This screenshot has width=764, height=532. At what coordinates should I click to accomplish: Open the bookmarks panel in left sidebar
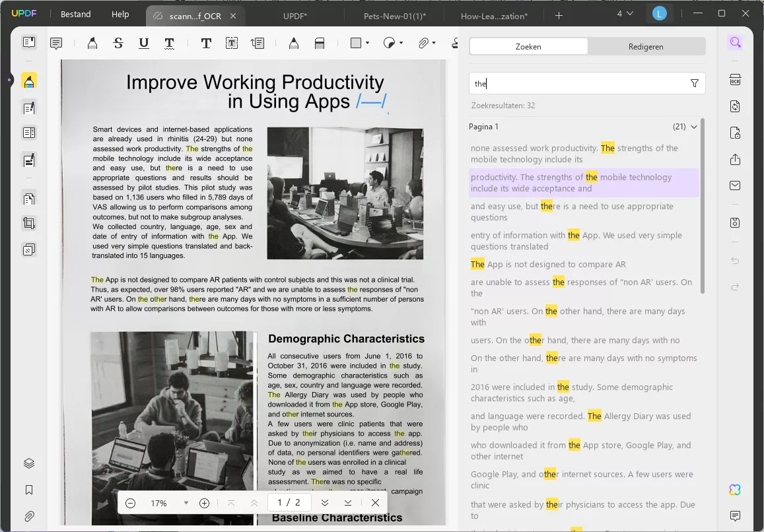[x=29, y=490]
